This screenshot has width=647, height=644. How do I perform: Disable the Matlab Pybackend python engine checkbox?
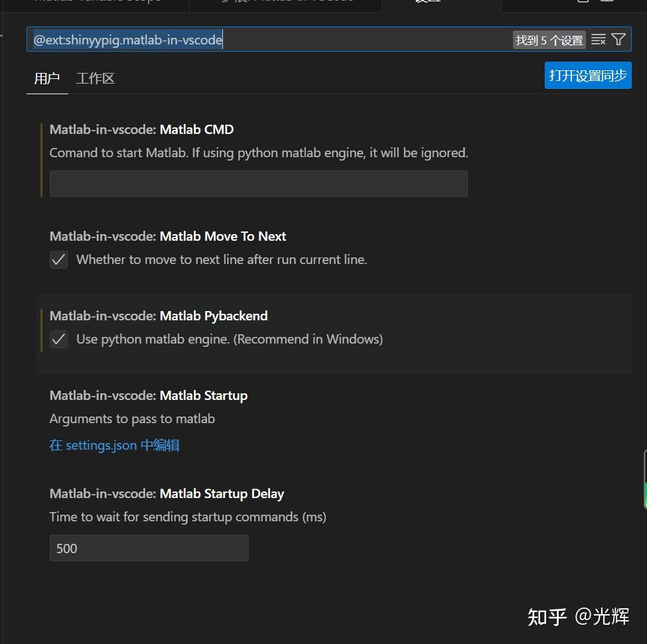coord(58,340)
